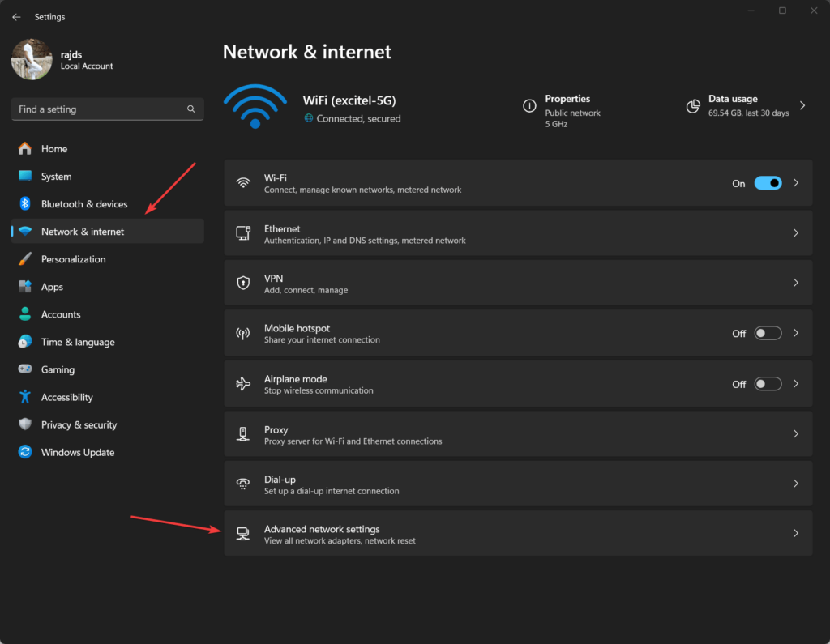This screenshot has width=830, height=644.
Task: Expand the VPN settings chevron
Action: (796, 283)
